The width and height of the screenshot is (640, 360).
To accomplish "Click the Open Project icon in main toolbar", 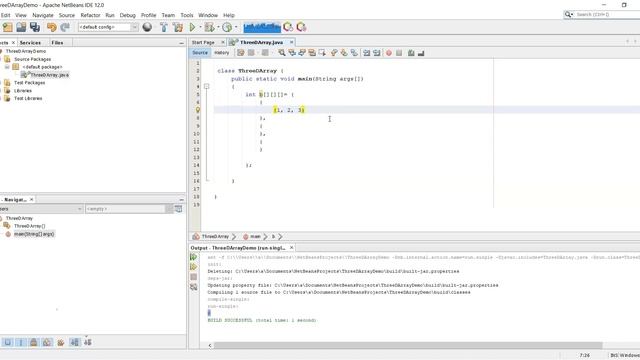I will pos(21,27).
